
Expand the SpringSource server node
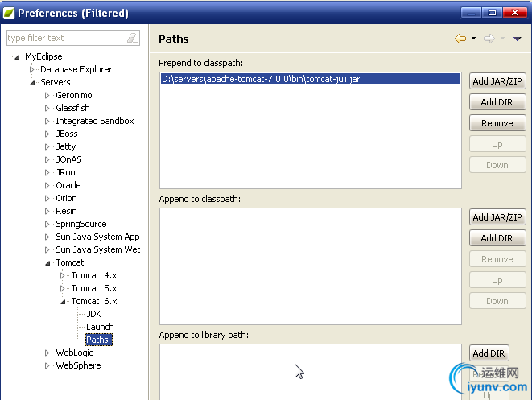click(47, 225)
